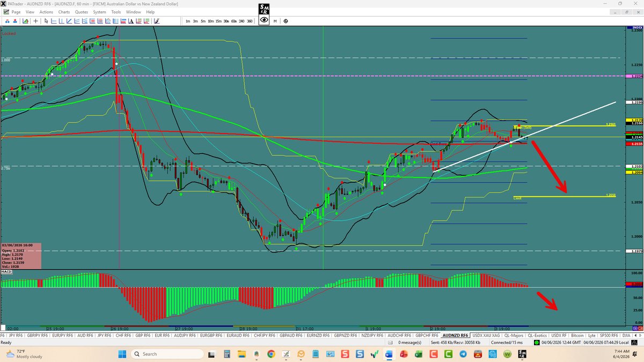Toggle the eye visibility button

(264, 20)
